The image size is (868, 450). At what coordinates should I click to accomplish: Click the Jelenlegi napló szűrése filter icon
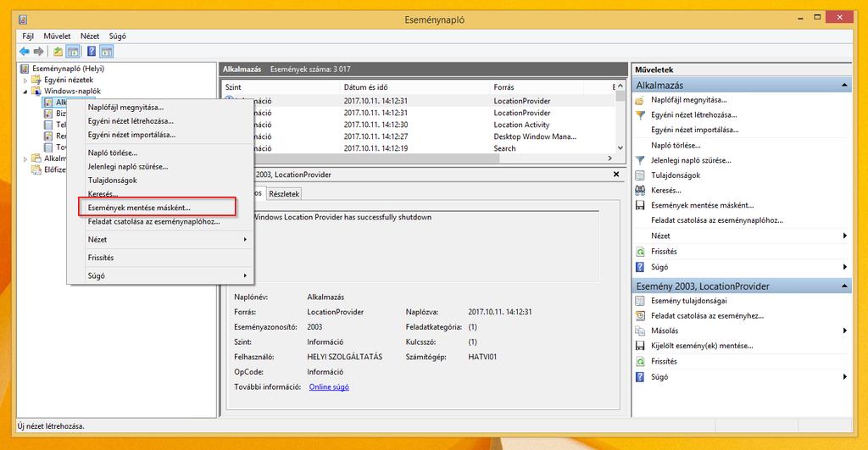(x=640, y=160)
